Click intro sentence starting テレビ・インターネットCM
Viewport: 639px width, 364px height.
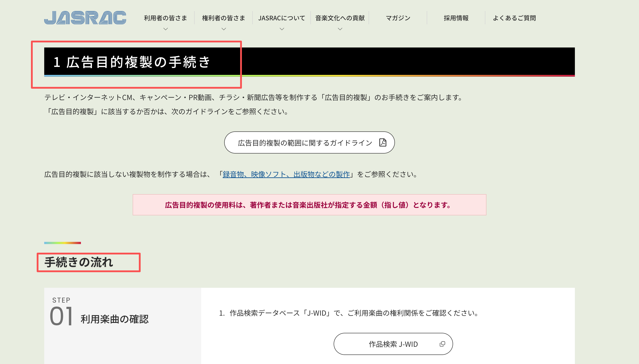[x=254, y=97]
